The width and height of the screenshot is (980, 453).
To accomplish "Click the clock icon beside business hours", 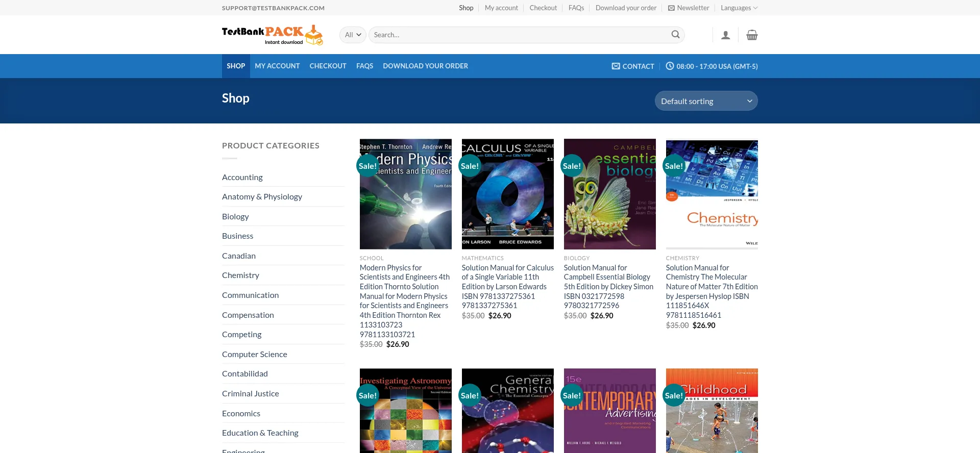I will [x=670, y=66].
